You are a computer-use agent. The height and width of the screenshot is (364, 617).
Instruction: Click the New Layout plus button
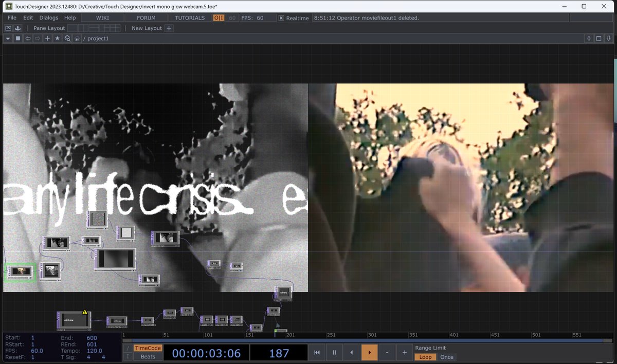coord(169,28)
